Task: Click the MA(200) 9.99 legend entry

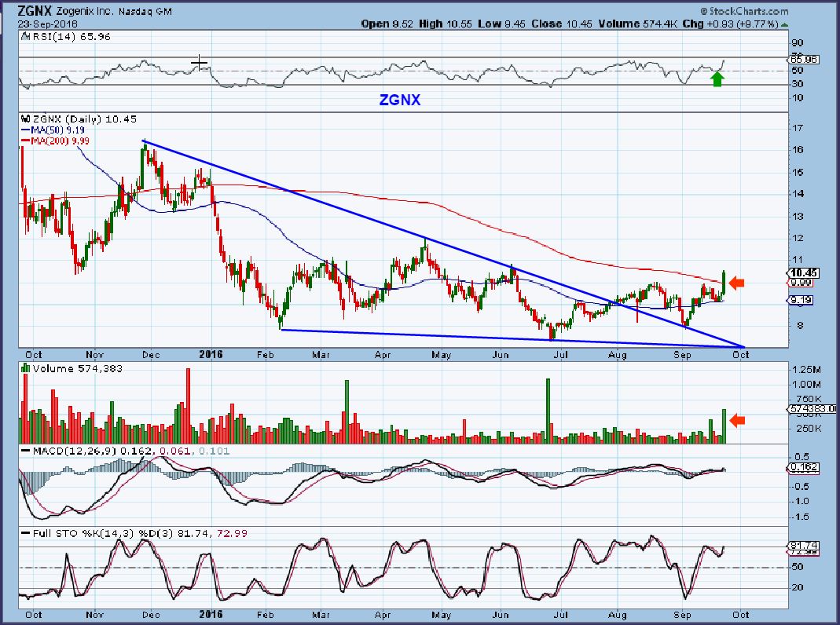Action: (55, 141)
